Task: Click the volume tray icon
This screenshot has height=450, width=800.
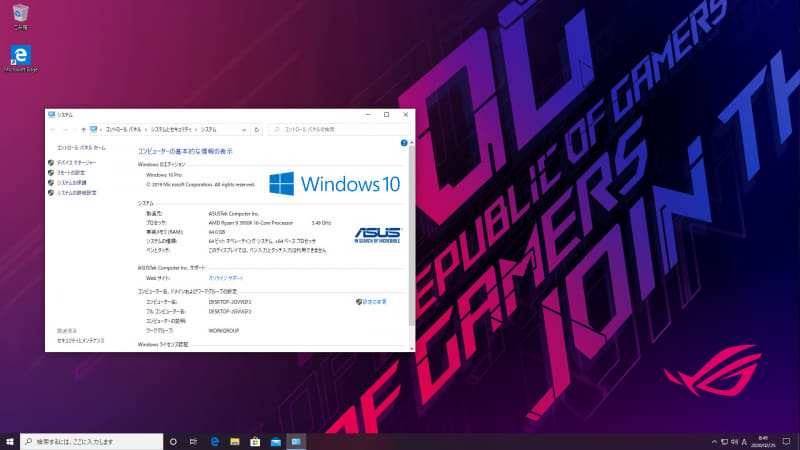Action: pyautogui.click(x=735, y=442)
